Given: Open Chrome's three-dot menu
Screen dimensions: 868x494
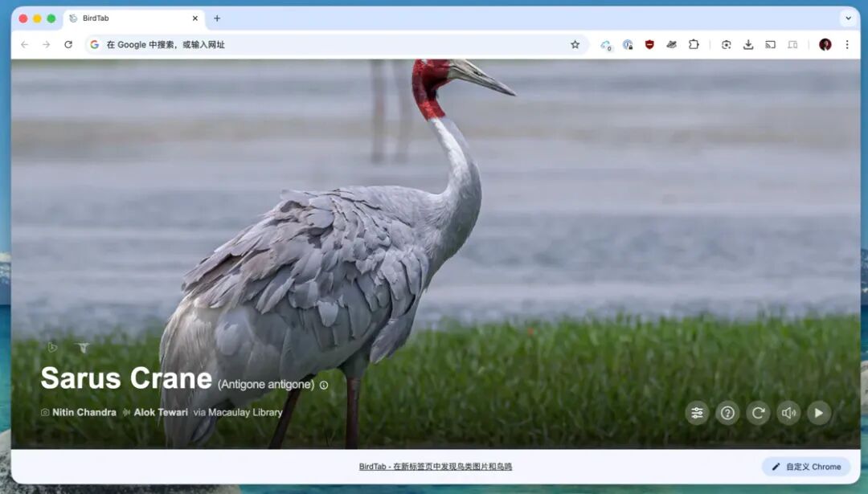Looking at the screenshot, I should click(847, 45).
